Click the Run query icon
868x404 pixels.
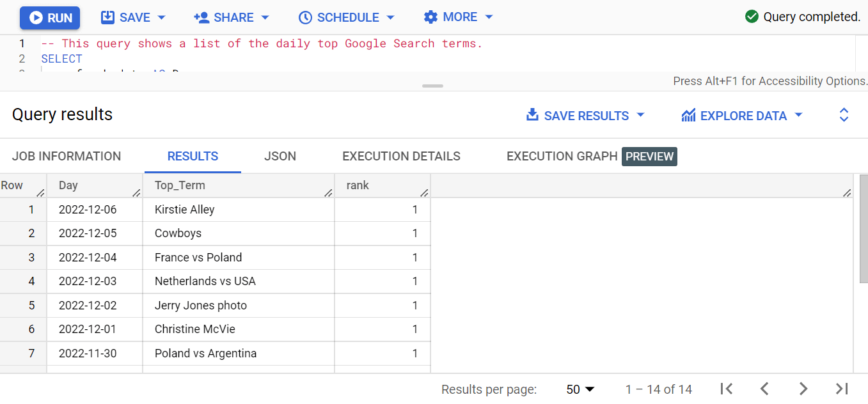coord(36,17)
